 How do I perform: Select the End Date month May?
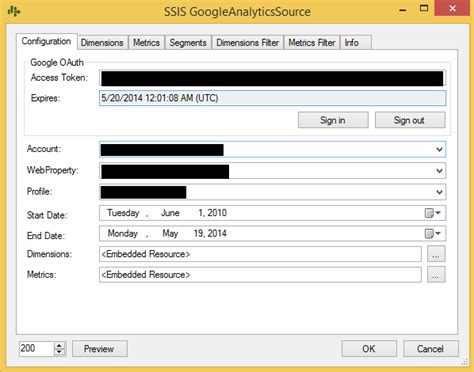[x=170, y=234]
